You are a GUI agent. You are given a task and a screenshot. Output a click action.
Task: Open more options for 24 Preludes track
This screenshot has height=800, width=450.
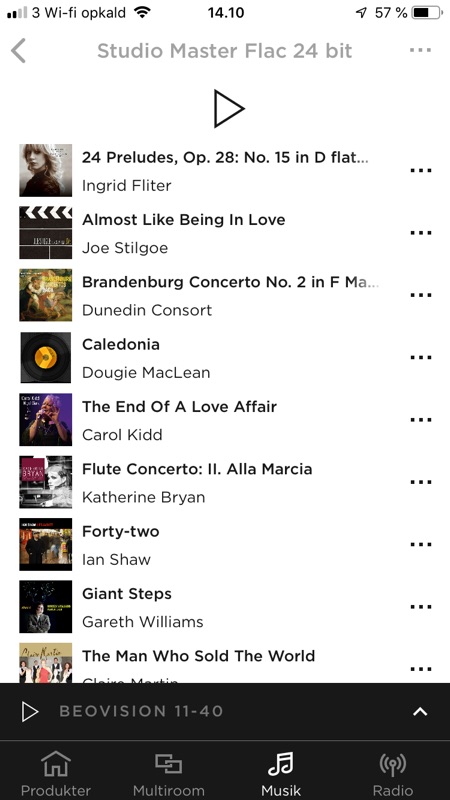(420, 170)
